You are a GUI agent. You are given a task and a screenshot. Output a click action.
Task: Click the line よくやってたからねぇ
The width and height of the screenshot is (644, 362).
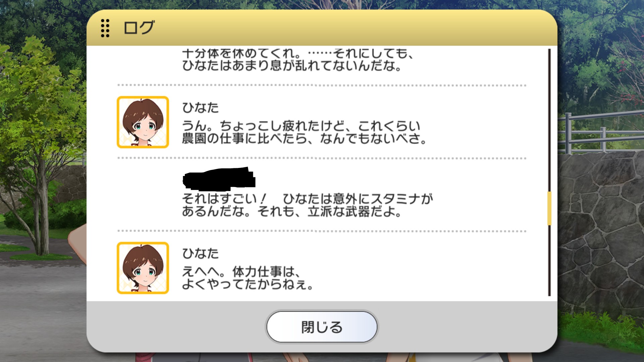(248, 285)
